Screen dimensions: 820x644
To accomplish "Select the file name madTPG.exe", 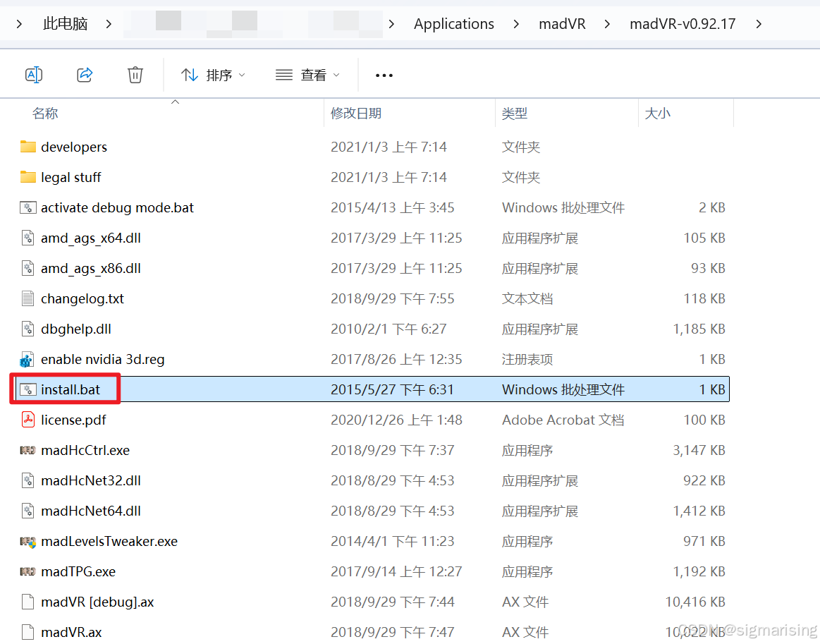I will point(78,572).
